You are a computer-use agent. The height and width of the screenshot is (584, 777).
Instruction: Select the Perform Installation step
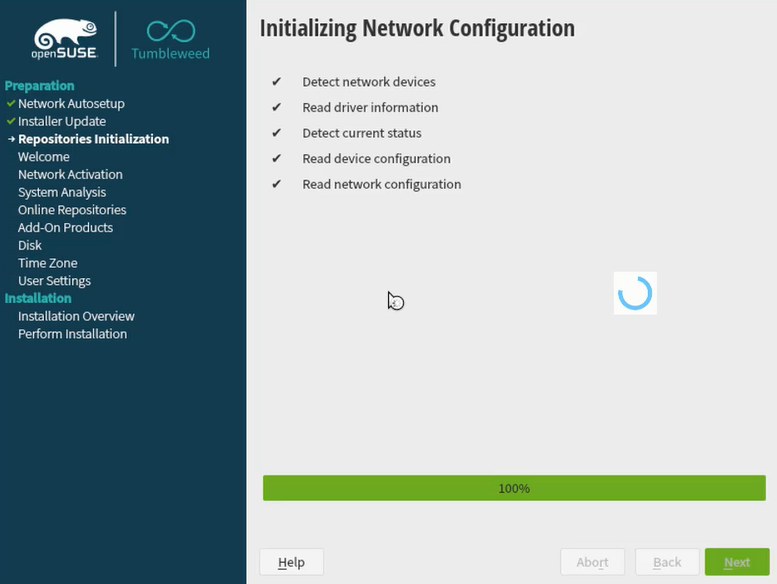72,334
